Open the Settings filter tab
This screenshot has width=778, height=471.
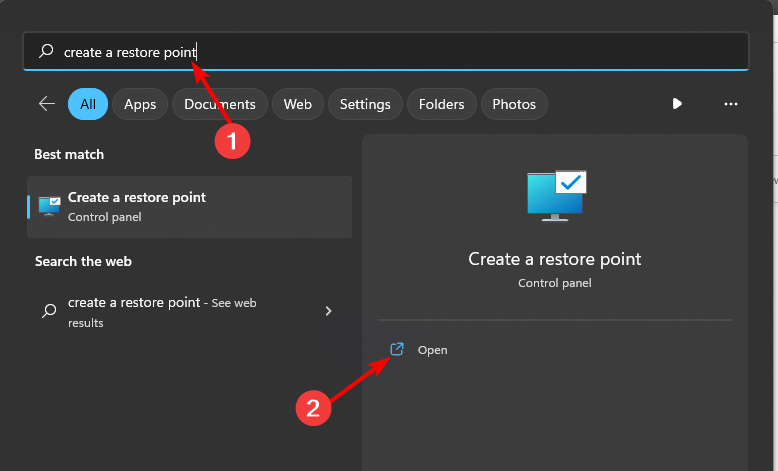[365, 104]
